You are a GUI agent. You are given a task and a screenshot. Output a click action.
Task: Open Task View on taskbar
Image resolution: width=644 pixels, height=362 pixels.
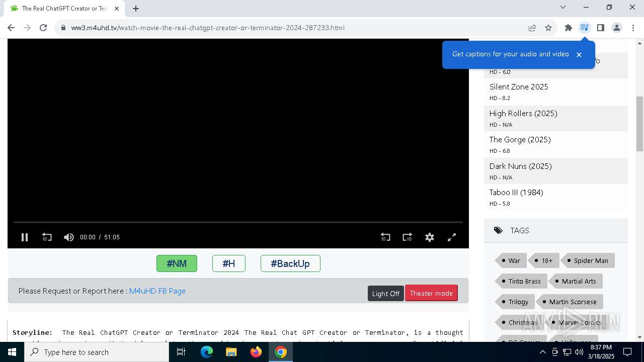(x=181, y=352)
